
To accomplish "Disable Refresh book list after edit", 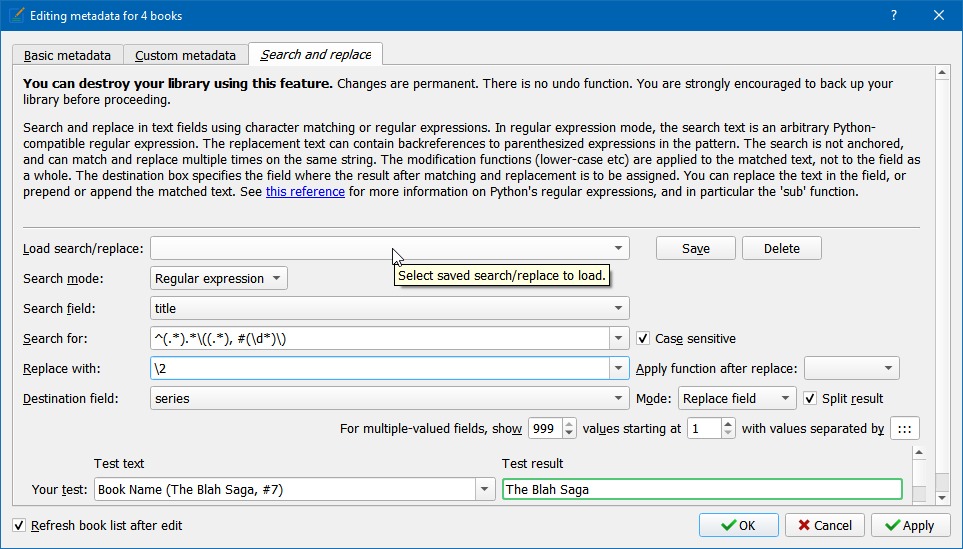I will coord(19,525).
